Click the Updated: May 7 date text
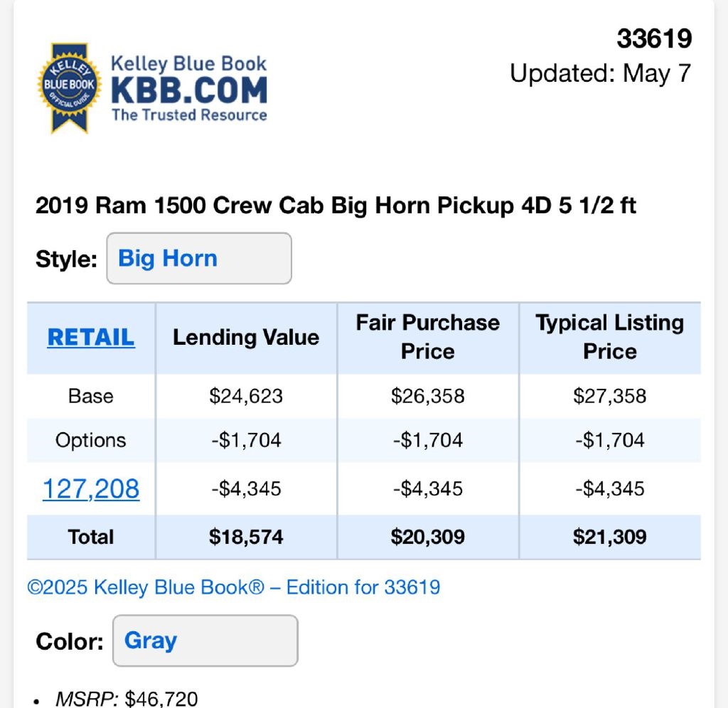Image resolution: width=728 pixels, height=708 pixels. [x=601, y=73]
